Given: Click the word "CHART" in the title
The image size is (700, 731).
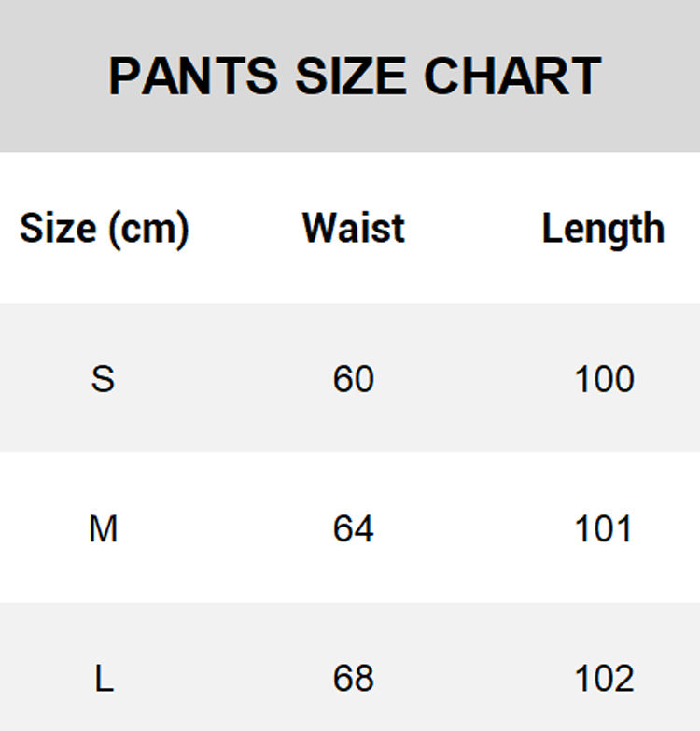Looking at the screenshot, I should click(x=512, y=77).
